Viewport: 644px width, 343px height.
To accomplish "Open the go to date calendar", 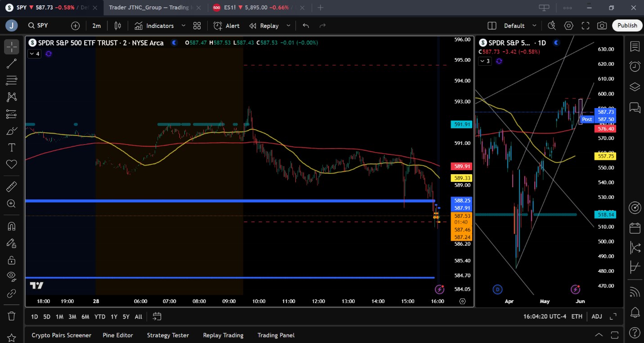I will pyautogui.click(x=157, y=316).
